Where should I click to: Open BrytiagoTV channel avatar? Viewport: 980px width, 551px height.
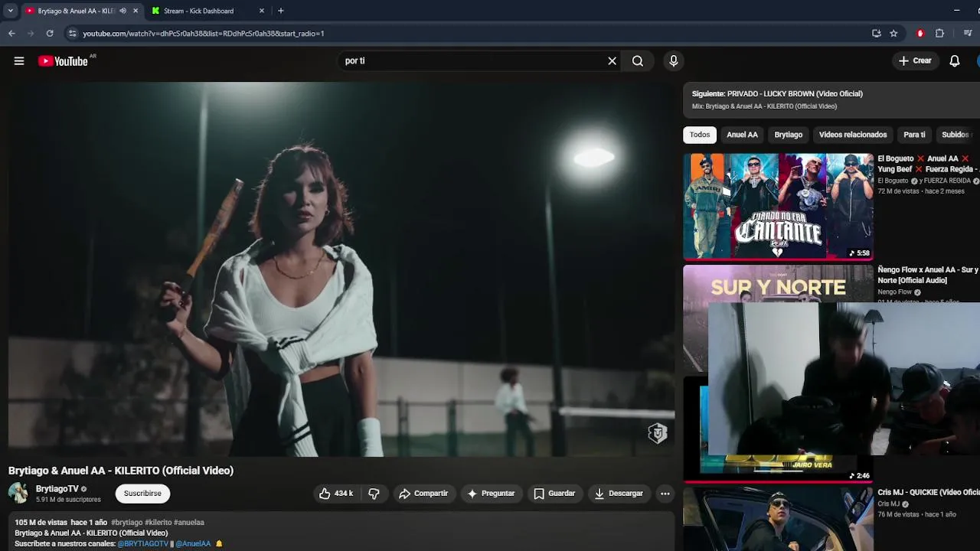click(x=18, y=493)
